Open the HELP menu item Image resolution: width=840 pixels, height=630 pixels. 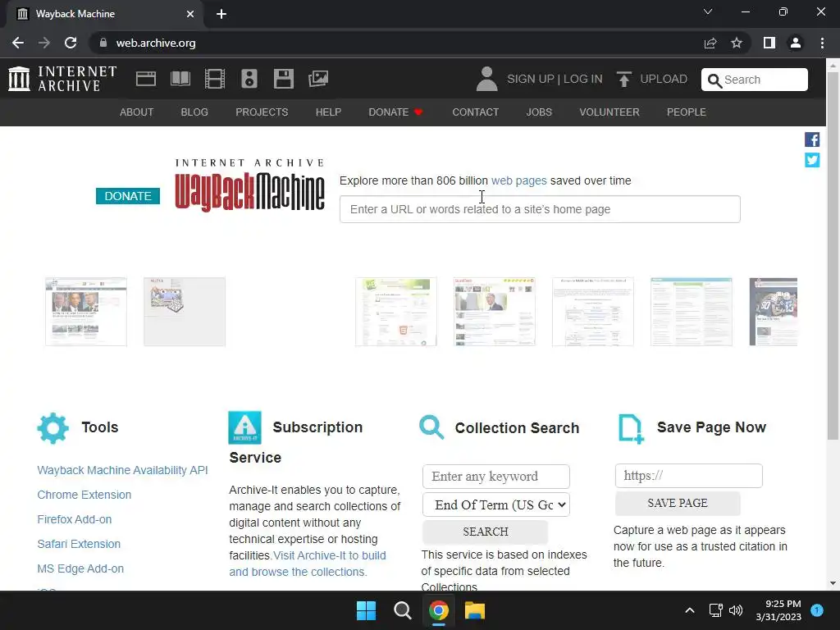[328, 112]
